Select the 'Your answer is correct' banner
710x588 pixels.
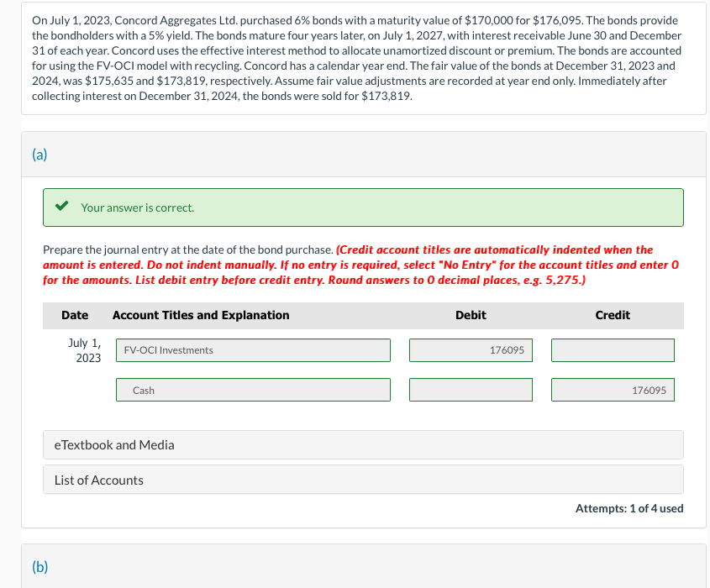(x=362, y=207)
